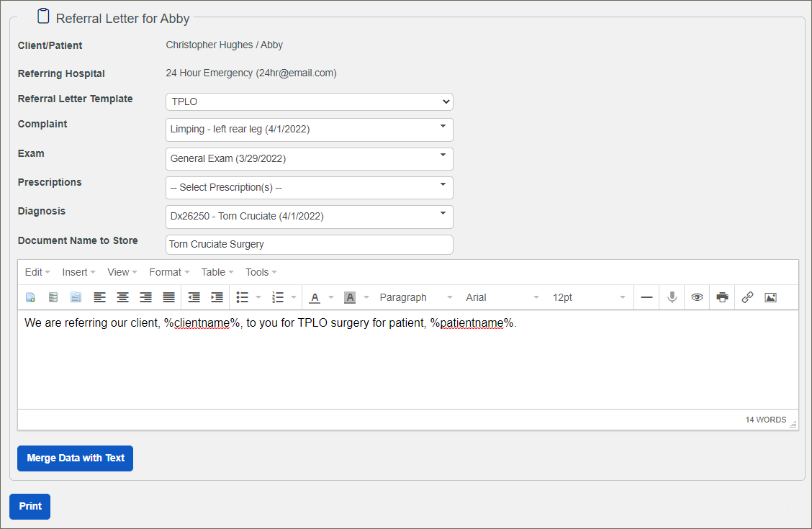Click inside the letter body text area

click(408, 361)
